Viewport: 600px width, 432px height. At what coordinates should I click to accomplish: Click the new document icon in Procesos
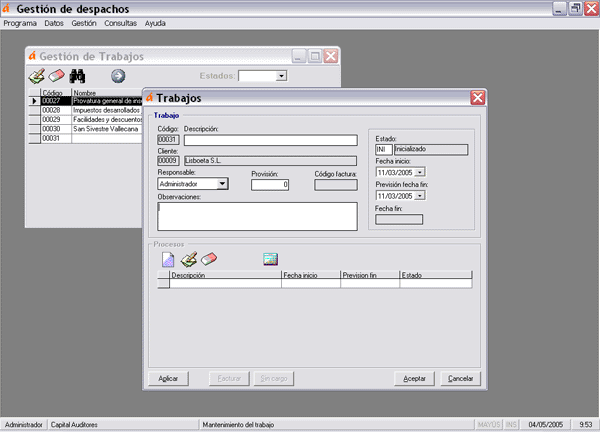click(x=168, y=260)
